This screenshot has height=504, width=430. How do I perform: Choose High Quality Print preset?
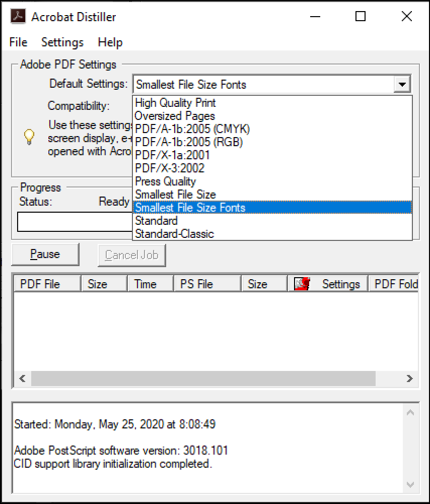click(x=272, y=103)
